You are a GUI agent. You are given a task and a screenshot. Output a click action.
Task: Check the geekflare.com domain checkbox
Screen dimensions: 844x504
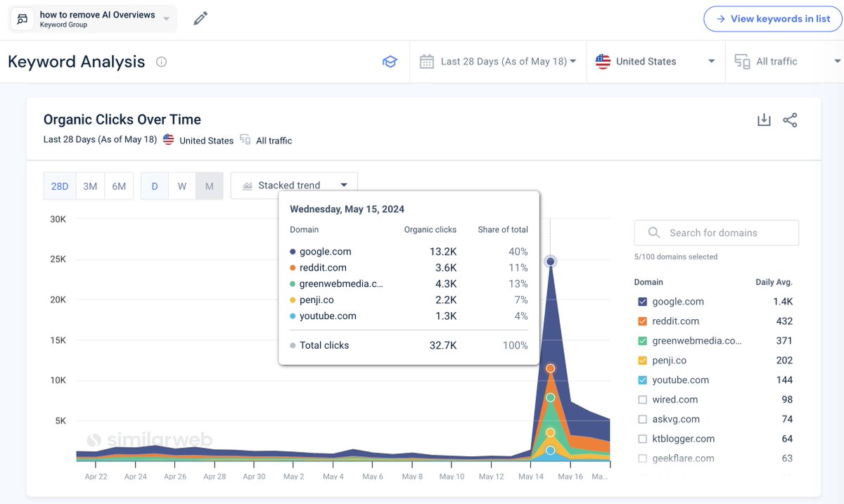pos(642,459)
